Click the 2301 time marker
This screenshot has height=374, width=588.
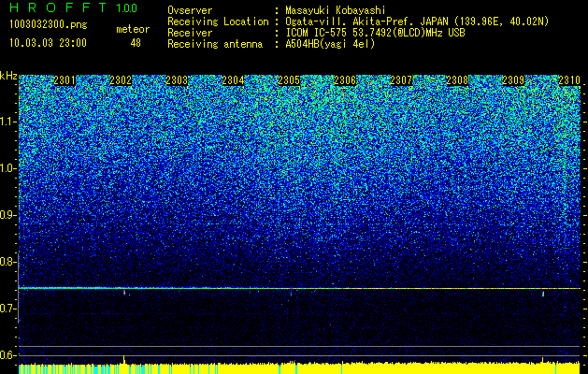pos(65,80)
